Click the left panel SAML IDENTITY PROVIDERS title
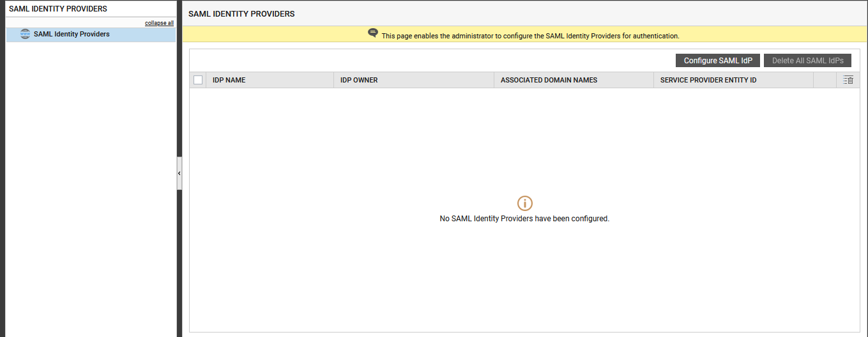Image resolution: width=868 pixels, height=337 pixels. [x=58, y=9]
